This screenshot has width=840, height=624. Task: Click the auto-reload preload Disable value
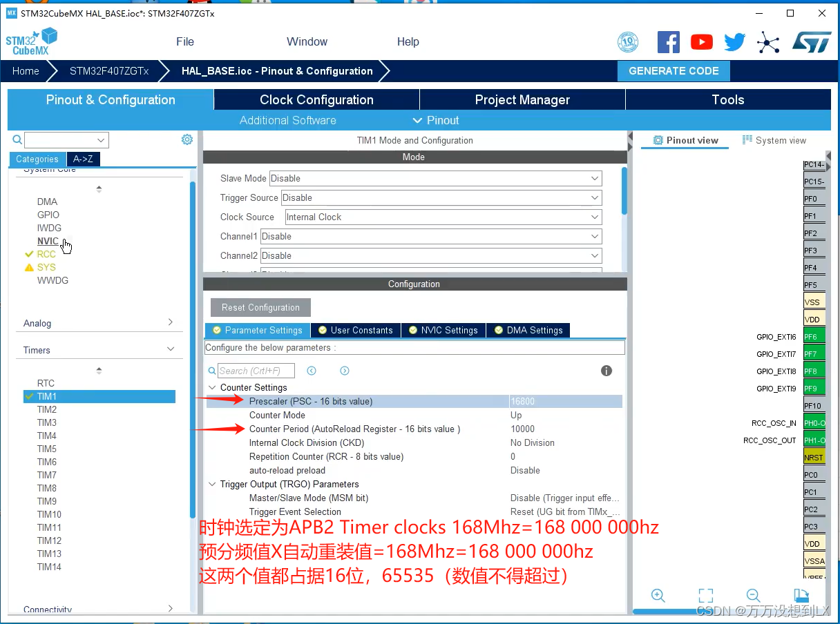click(525, 470)
